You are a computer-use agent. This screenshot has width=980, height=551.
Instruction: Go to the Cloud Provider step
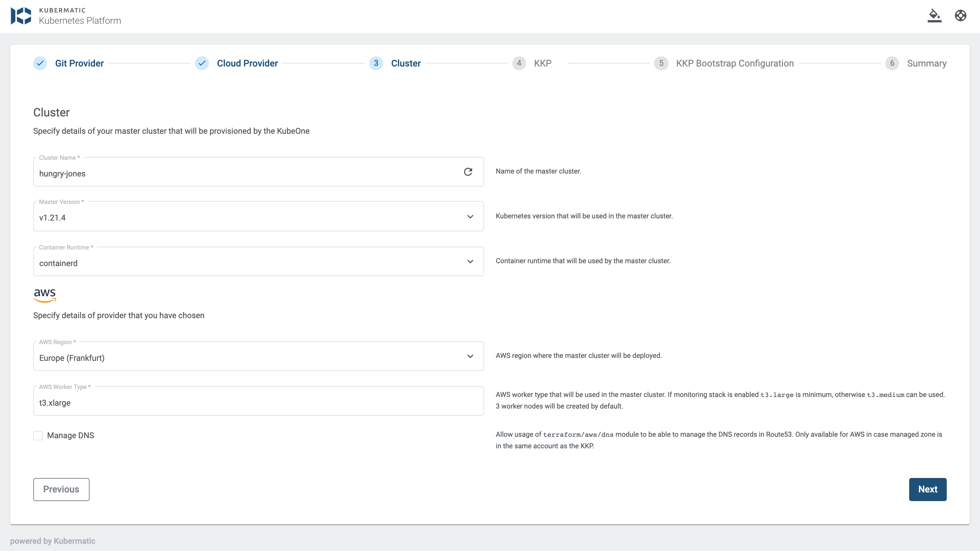pos(247,63)
